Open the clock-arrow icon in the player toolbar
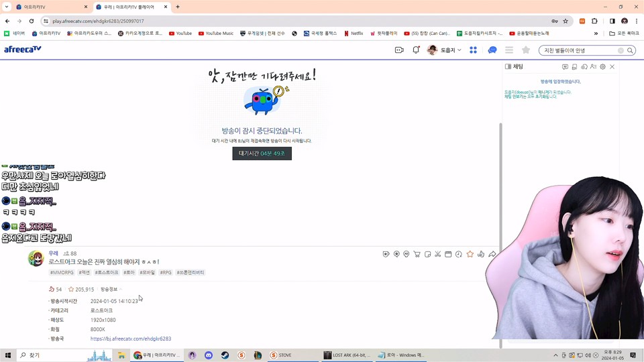 (x=459, y=255)
